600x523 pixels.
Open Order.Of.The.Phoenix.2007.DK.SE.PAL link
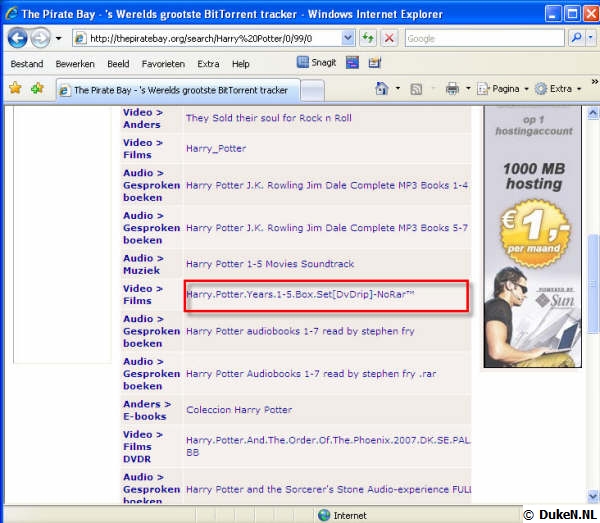[328, 446]
